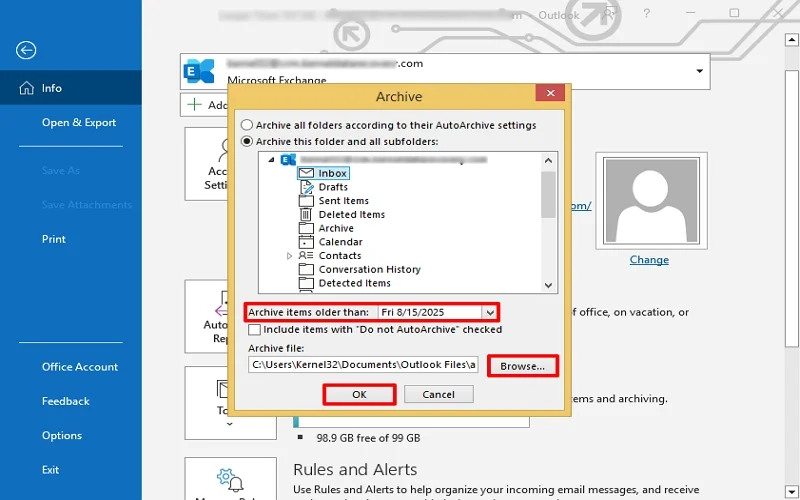Click the plus icon beside Add Account
The image size is (800, 500).
[x=194, y=105]
